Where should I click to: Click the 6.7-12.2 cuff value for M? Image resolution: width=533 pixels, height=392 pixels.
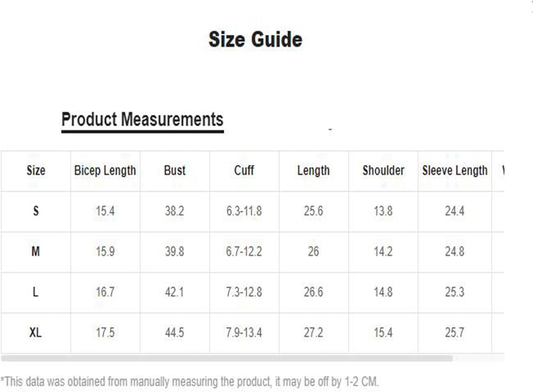click(244, 252)
